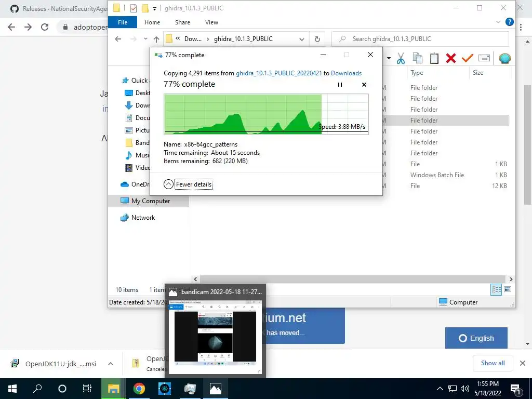The image size is (532, 399).
Task: Go up one folder level
Action: click(x=156, y=39)
